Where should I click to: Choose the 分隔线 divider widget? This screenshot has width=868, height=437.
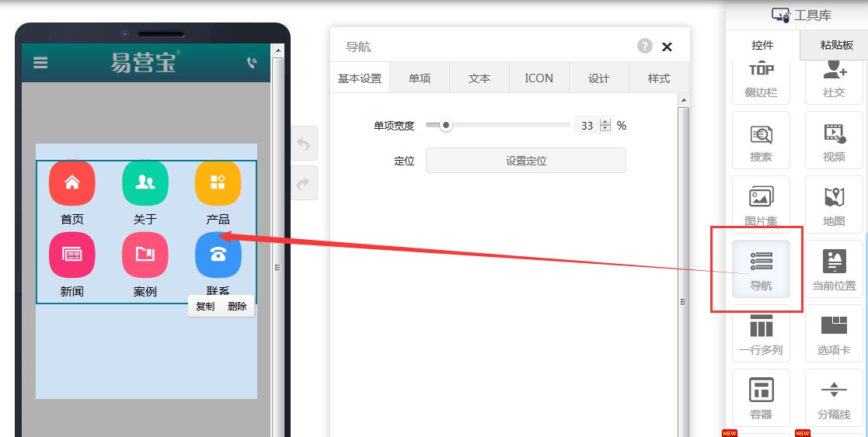[834, 397]
